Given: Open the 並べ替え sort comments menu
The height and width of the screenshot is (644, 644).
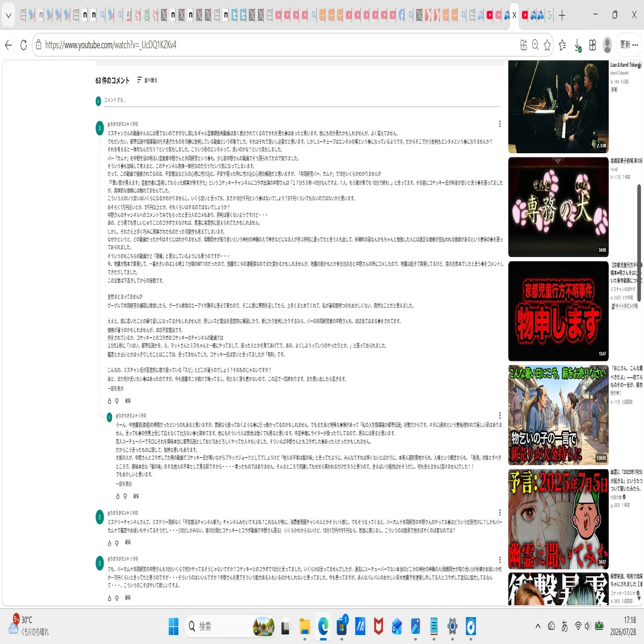Looking at the screenshot, I should [x=147, y=80].
